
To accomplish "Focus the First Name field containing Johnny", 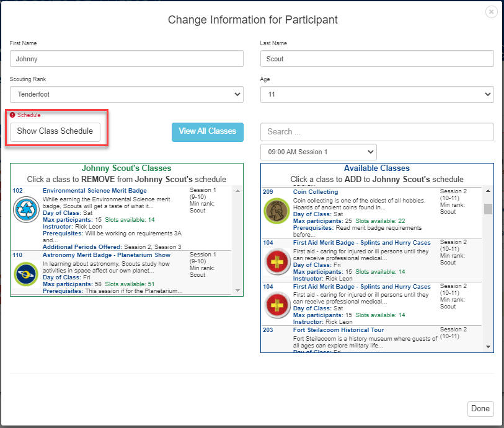I will [126, 59].
